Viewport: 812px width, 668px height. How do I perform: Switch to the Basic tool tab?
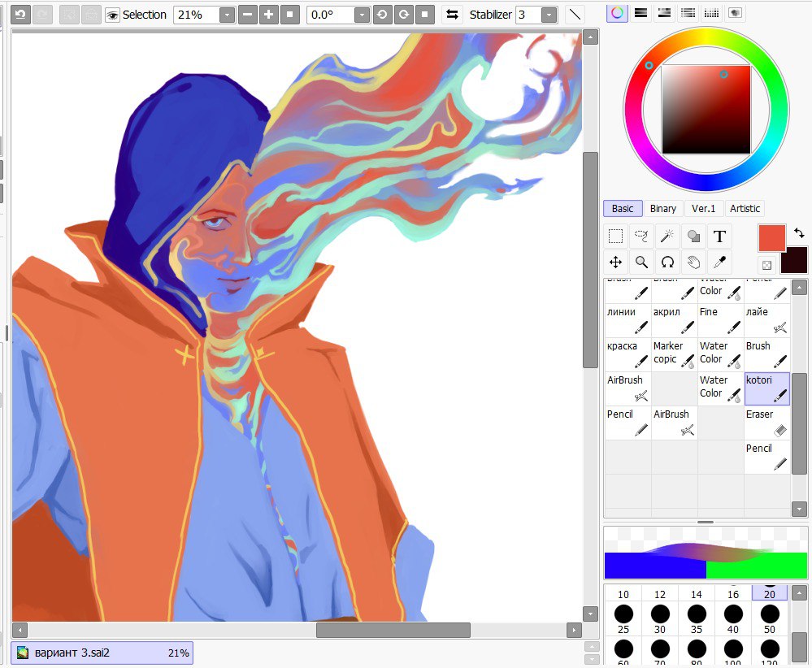(x=623, y=208)
